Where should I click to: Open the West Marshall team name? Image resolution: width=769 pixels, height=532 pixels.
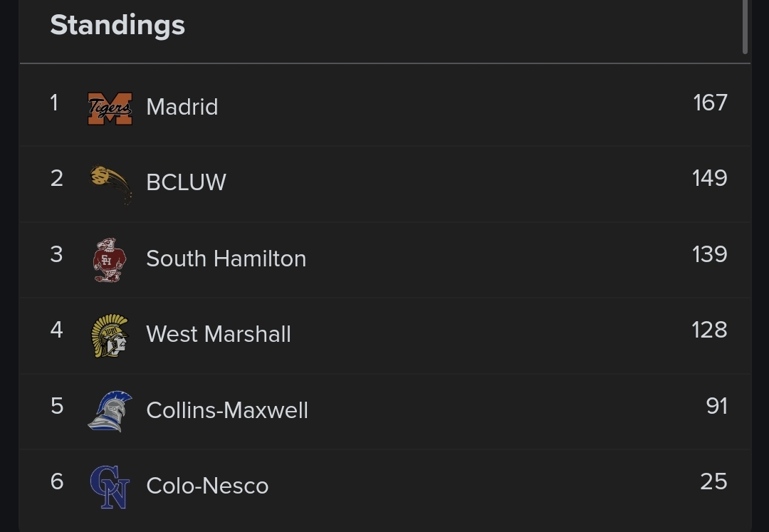pyautogui.click(x=218, y=334)
